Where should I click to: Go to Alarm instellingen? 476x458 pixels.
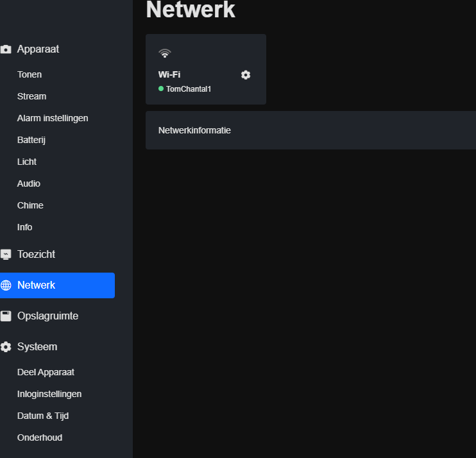(53, 118)
